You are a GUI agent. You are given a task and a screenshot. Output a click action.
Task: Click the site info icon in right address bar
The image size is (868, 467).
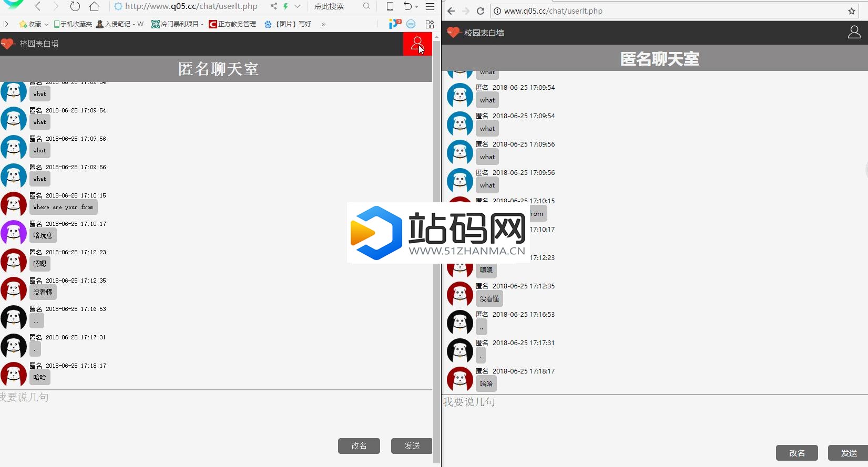(x=497, y=11)
